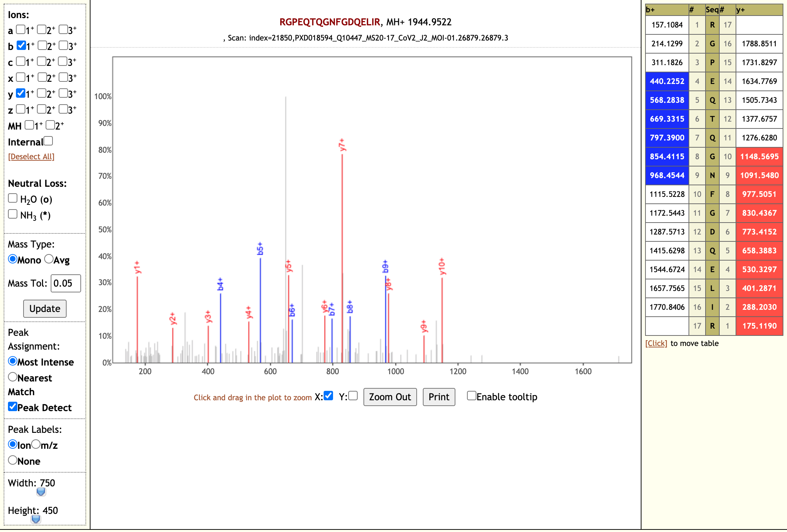The image size is (787, 532).
Task: Enable the y ion 2+ checkbox
Action: 42,93
